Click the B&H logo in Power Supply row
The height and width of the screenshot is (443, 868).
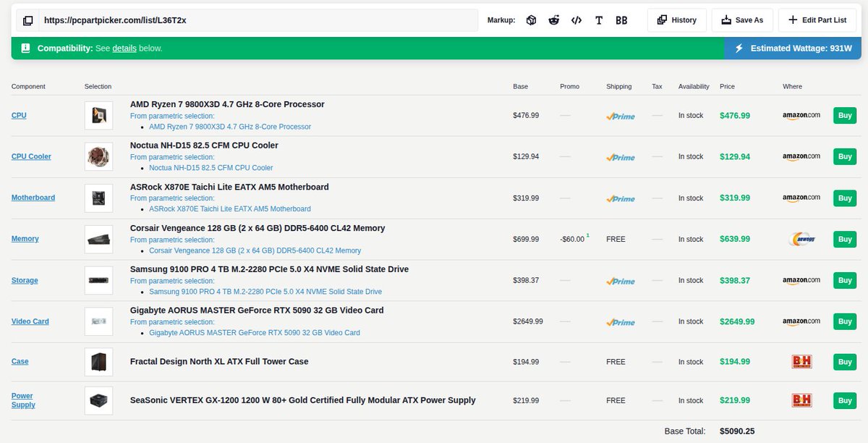(x=802, y=400)
